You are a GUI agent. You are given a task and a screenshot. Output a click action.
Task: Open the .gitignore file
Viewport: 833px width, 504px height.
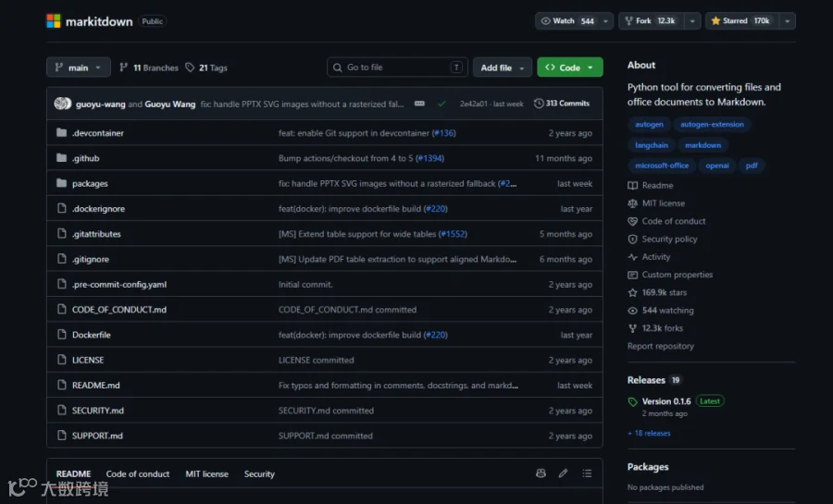click(91, 259)
